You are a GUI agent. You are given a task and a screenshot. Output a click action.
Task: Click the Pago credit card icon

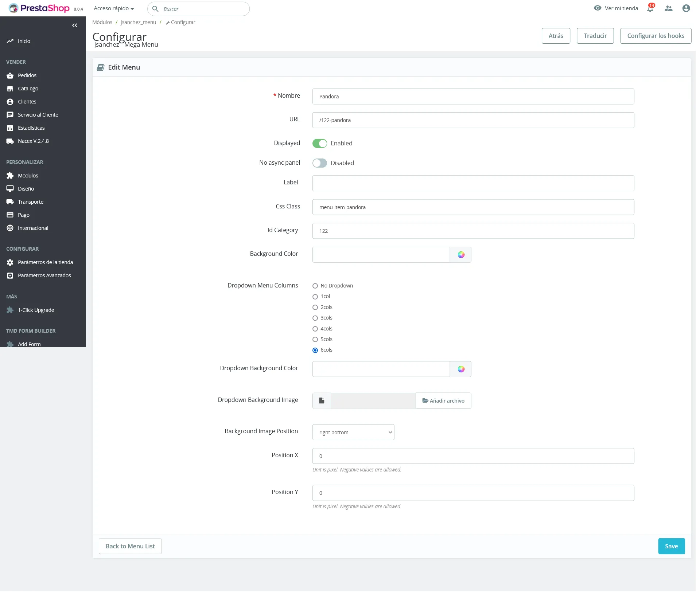[x=10, y=215]
